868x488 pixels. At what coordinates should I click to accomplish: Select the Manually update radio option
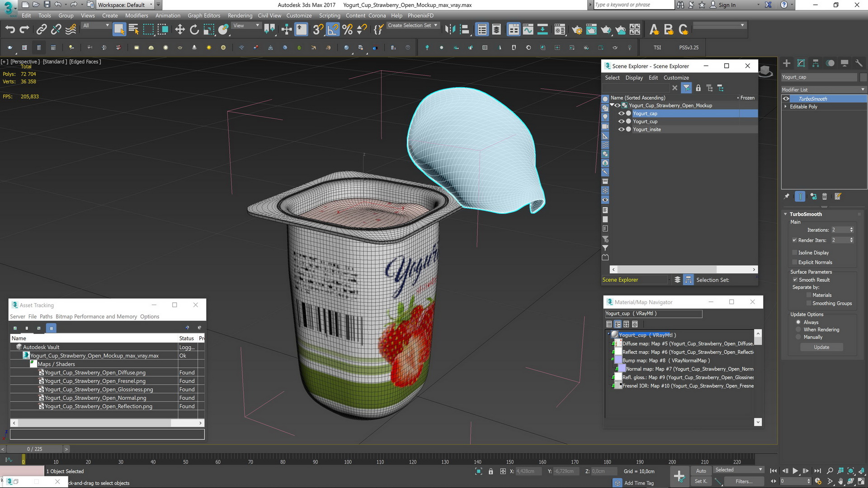(798, 338)
